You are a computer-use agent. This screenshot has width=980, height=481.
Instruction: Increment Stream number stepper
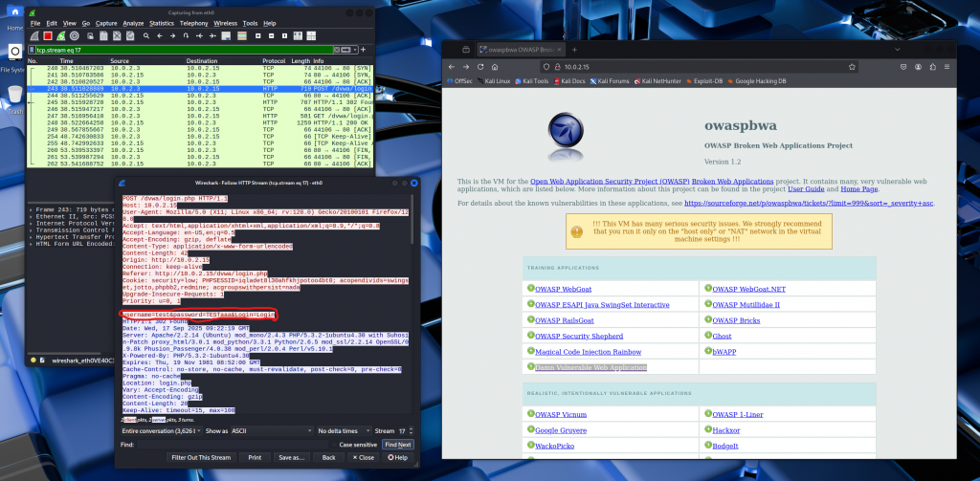click(x=411, y=428)
